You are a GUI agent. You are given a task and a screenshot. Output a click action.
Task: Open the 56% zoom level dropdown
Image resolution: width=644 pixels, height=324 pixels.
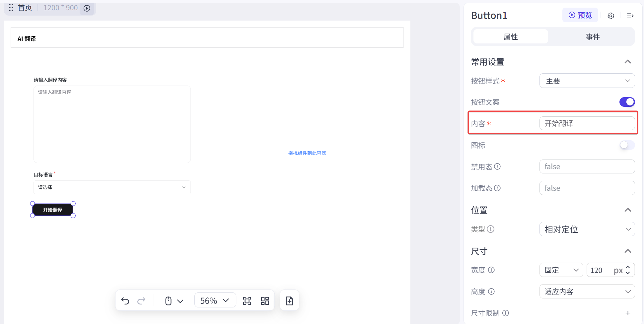point(215,300)
